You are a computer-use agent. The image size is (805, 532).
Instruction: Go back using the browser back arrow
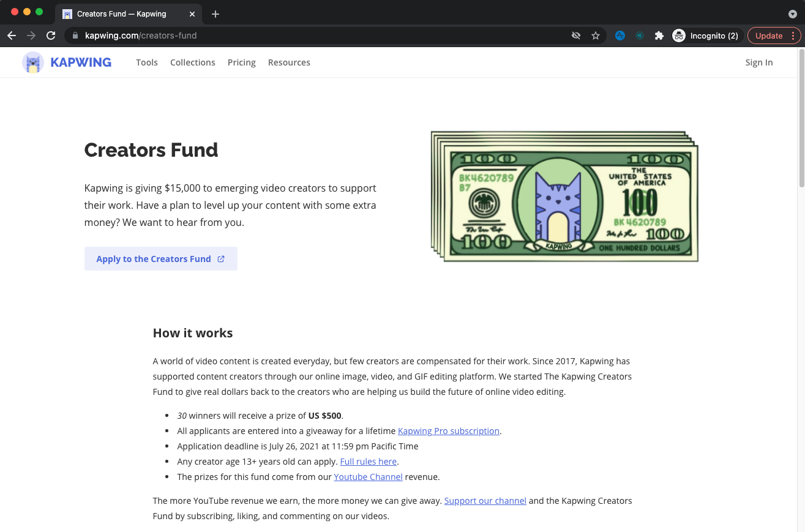coord(12,36)
